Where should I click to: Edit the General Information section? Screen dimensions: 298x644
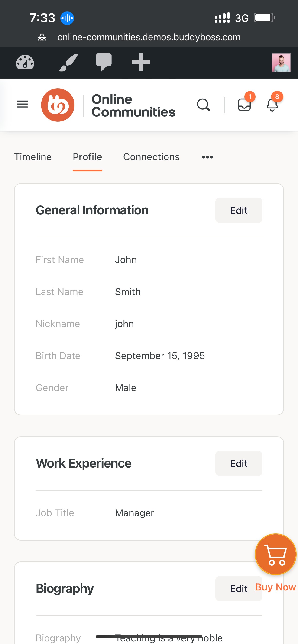[239, 210]
